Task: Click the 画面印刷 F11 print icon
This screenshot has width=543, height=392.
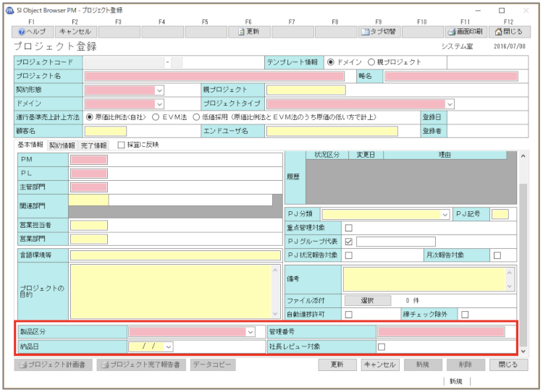Action: 452,32
